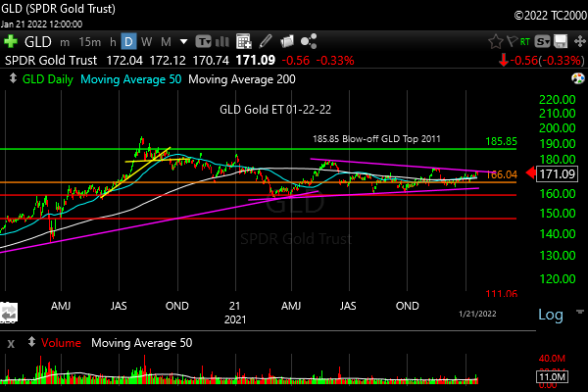Open the share chart icon
This screenshot has height=392, width=588.
click(311, 42)
